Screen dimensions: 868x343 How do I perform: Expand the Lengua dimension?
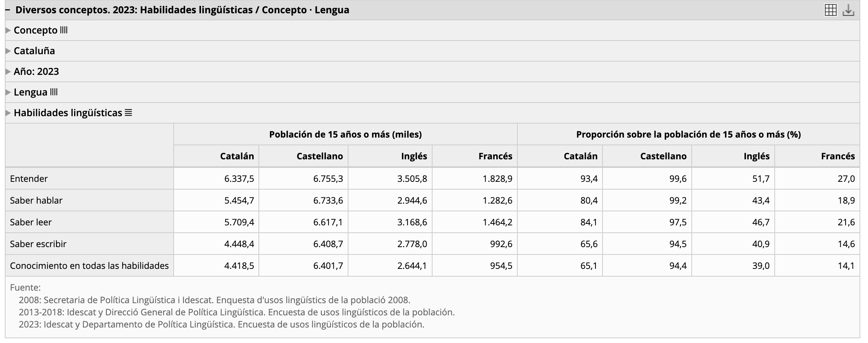[8, 92]
